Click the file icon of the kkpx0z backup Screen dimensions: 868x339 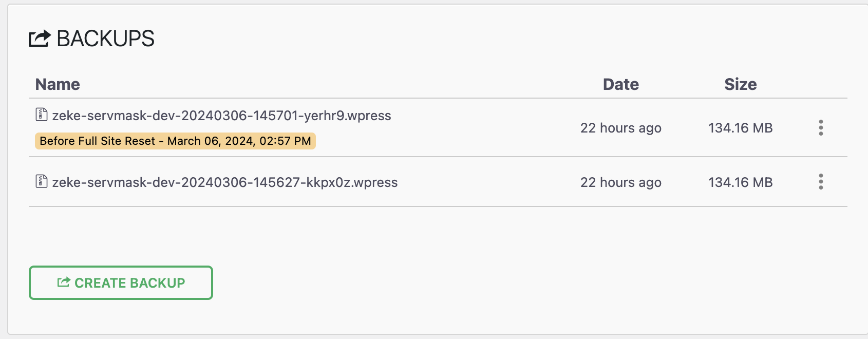pyautogui.click(x=41, y=181)
